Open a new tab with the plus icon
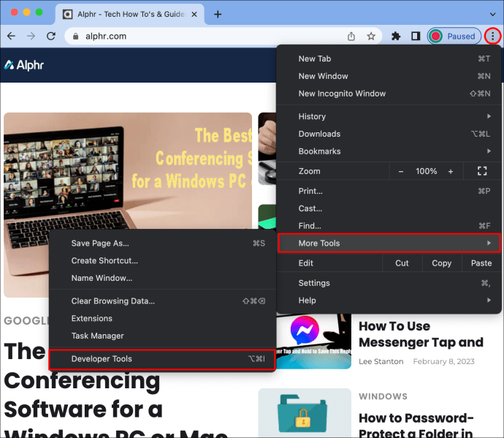Screen dimensions: 504x438 [x=218, y=14]
